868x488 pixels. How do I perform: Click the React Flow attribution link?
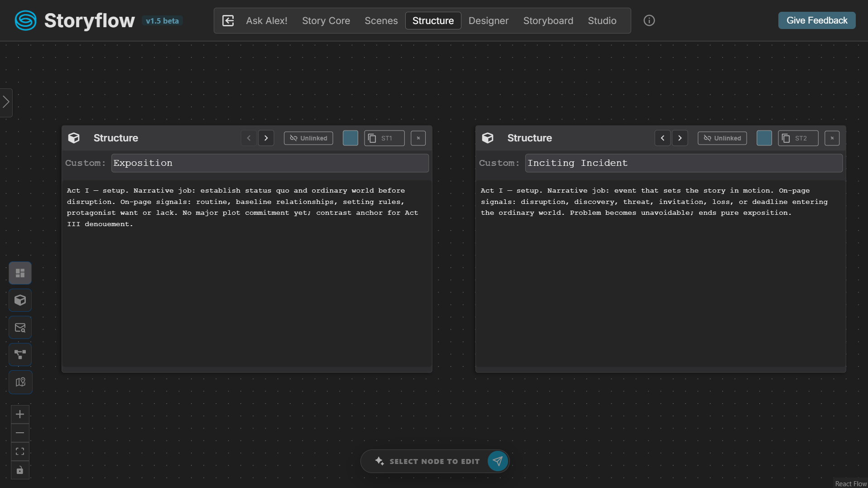(x=851, y=483)
